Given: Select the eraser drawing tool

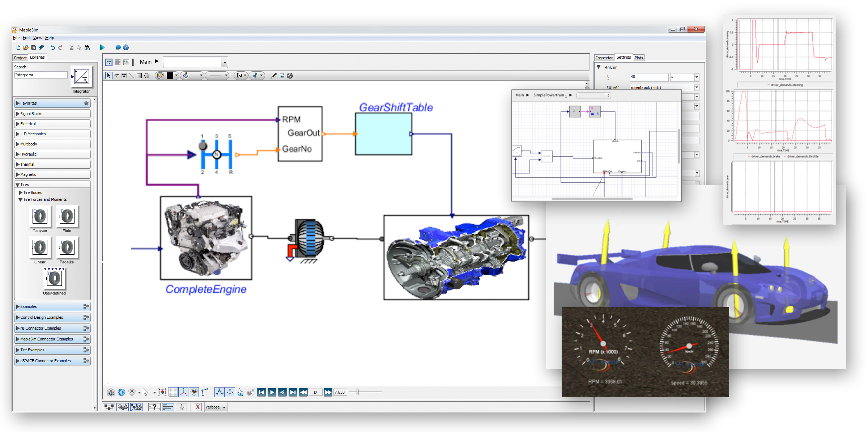Looking at the screenshot, I should pos(116,76).
